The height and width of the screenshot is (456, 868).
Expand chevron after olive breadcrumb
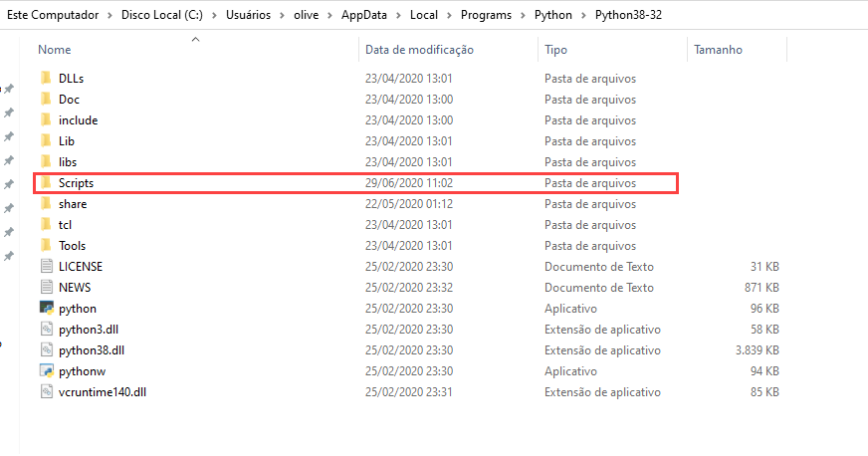(329, 16)
